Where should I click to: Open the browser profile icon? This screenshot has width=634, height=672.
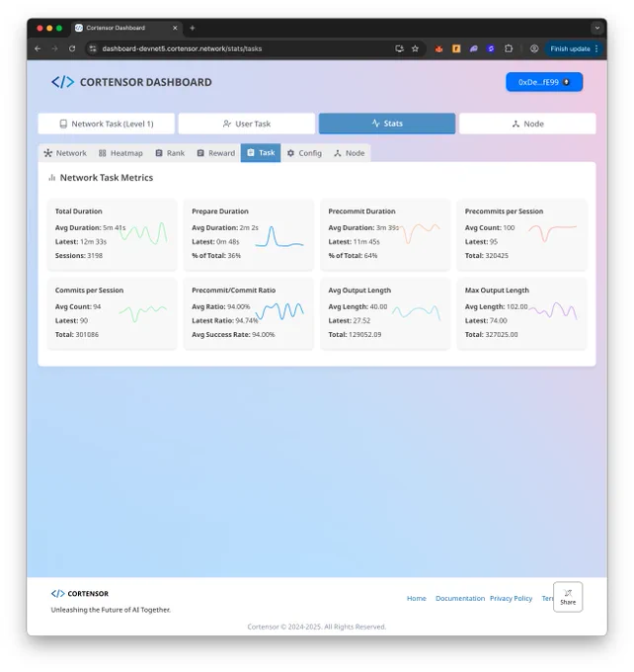coord(534,48)
